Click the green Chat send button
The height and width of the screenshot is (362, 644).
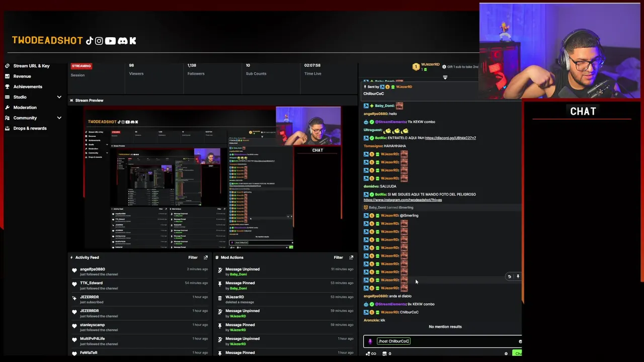(517, 354)
